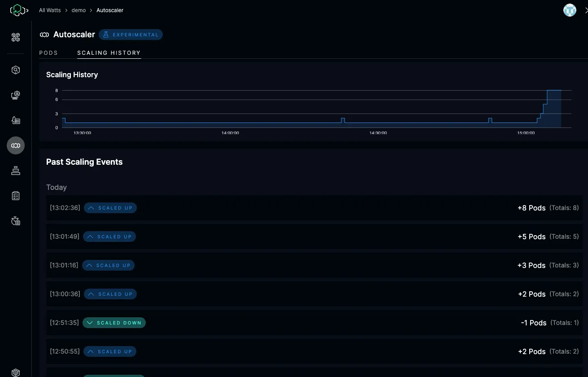This screenshot has width=588, height=377.
Task: Click the Experimental badge beside Autoscaler
Action: (x=131, y=35)
